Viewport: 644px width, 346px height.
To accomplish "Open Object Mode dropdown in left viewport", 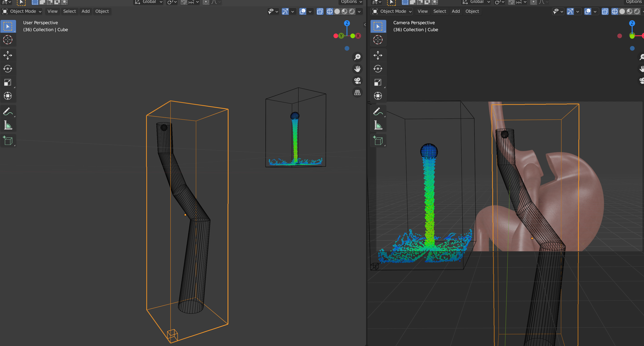I will coord(22,11).
